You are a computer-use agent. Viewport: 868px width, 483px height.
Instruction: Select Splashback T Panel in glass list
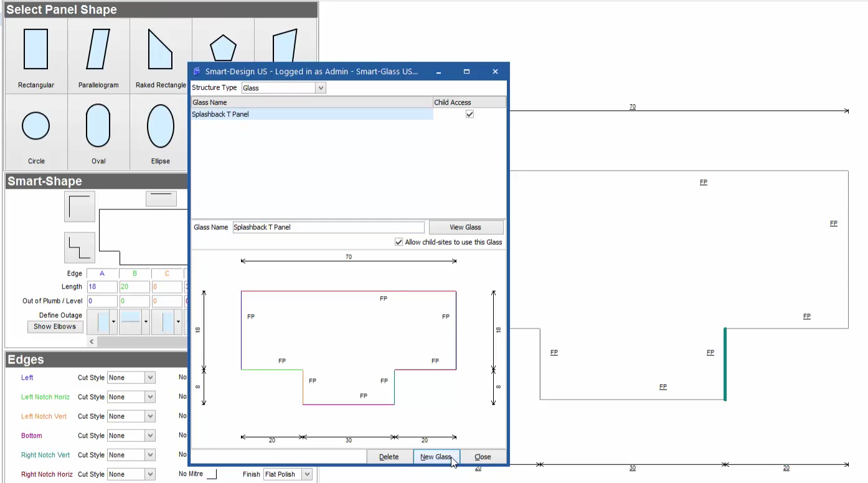tap(311, 114)
